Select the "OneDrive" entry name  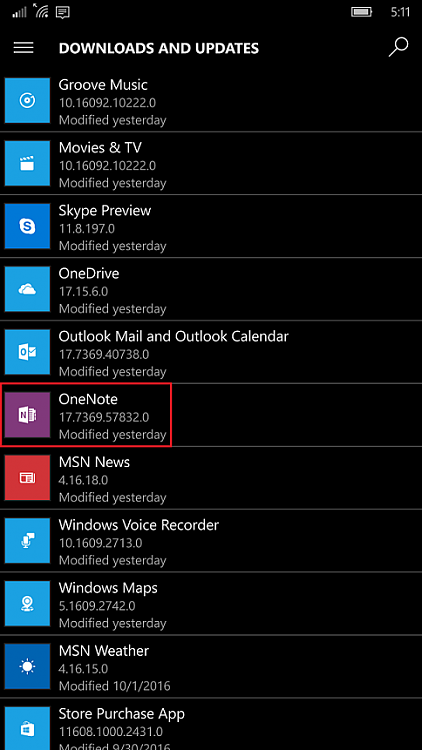coord(89,274)
